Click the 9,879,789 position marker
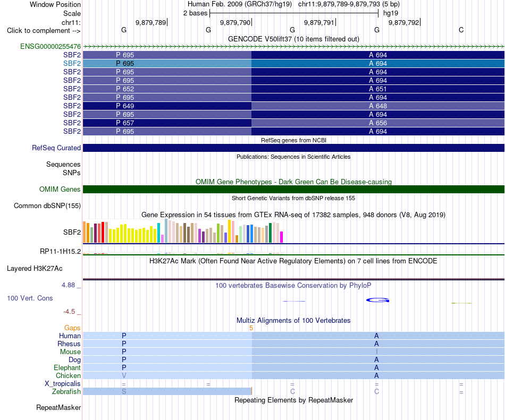This screenshot has height=420, width=505. pyautogui.click(x=151, y=22)
